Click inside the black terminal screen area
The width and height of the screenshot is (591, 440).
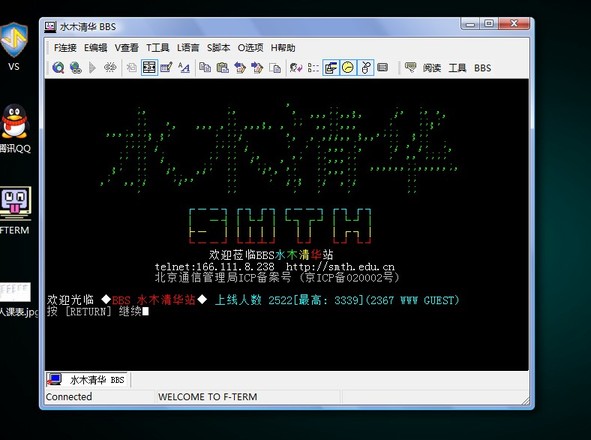coord(286,225)
